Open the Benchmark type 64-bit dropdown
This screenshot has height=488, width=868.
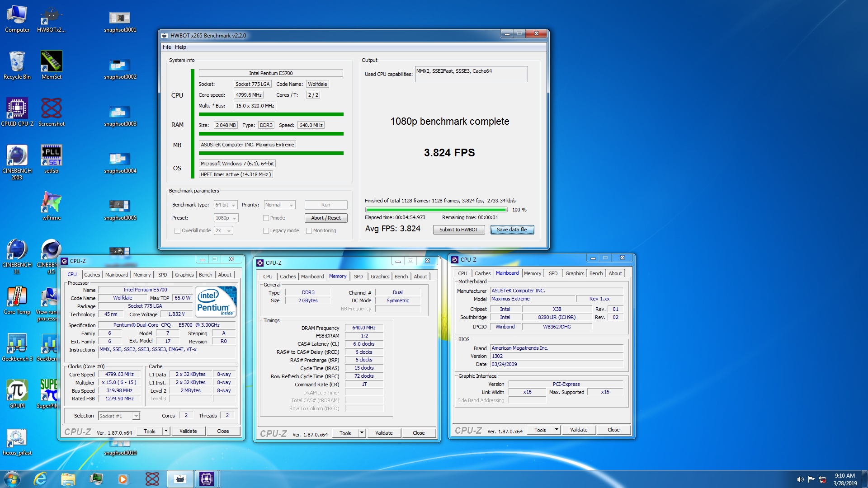coord(226,205)
